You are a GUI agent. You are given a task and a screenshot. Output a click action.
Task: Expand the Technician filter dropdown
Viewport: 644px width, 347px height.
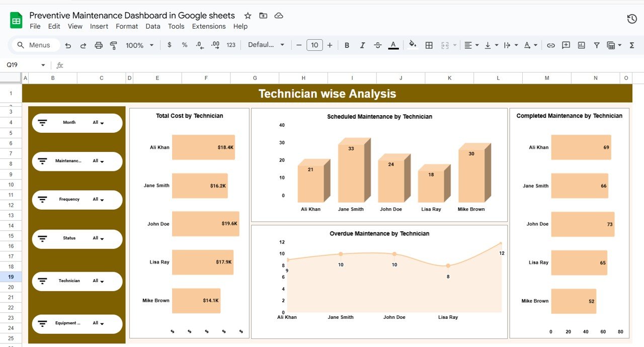coord(99,281)
